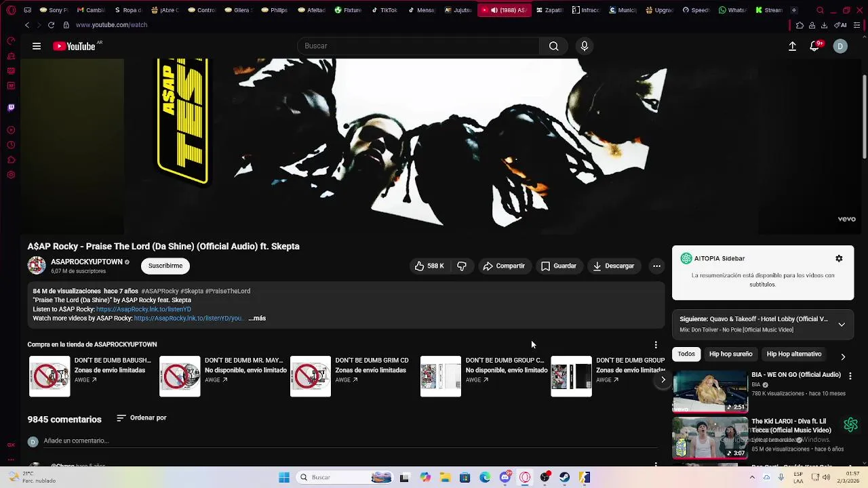Go to the YouTube home logo
Screen dimensions: 868x488
tap(75, 46)
